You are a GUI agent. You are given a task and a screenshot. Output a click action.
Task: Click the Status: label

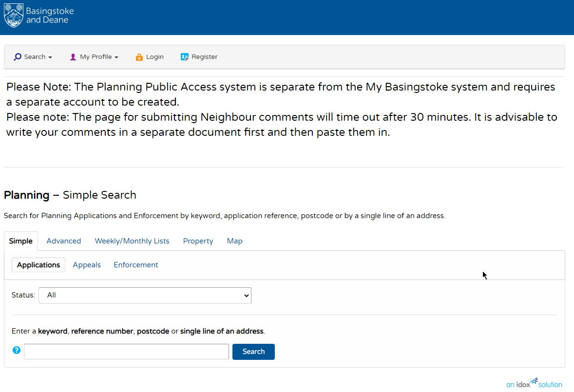[23, 295]
